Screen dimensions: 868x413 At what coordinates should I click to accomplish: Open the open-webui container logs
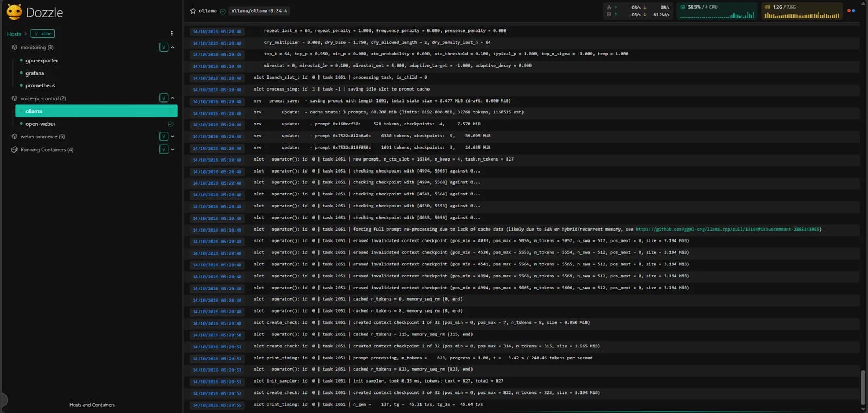(x=40, y=124)
